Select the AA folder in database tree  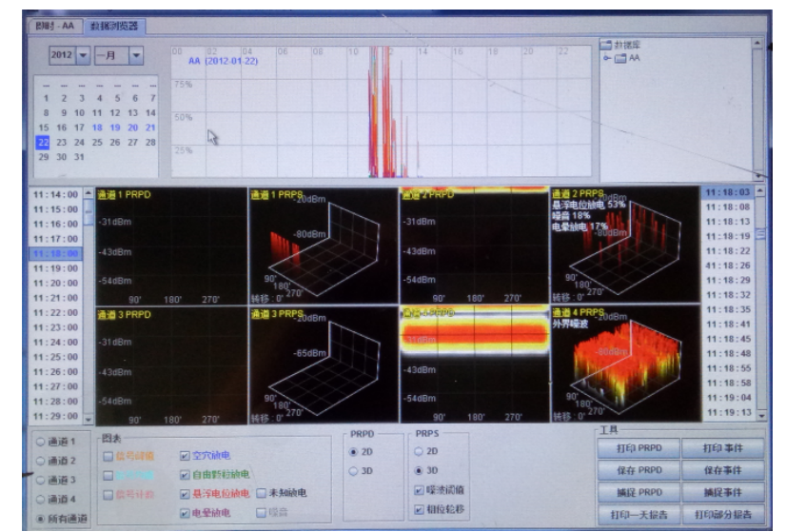(628, 58)
